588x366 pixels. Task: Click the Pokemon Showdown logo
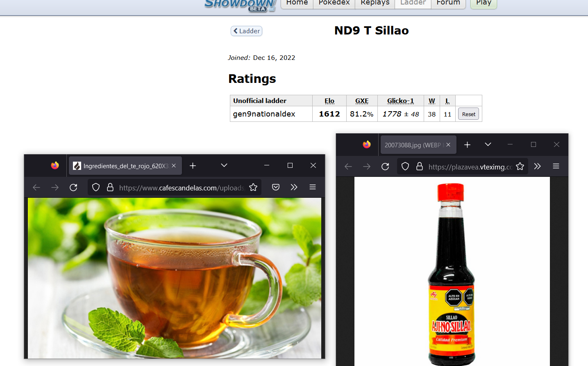(240, 5)
